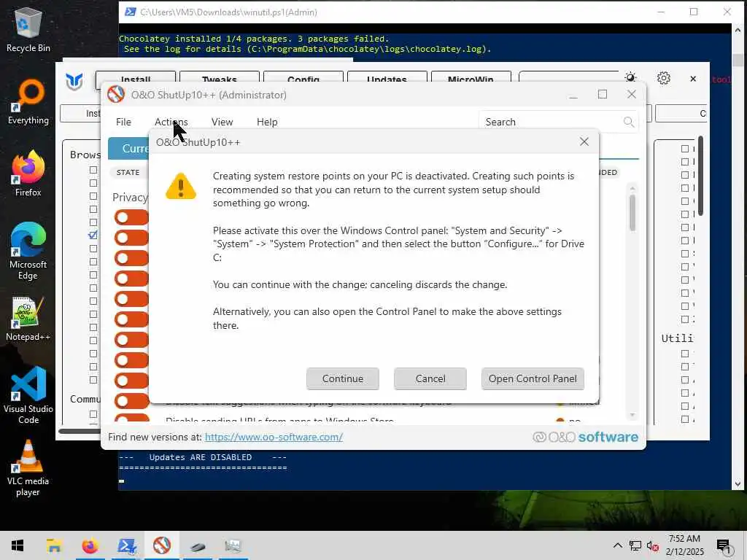Image resolution: width=747 pixels, height=560 pixels.
Task: Toggle the winutil theme sun icon
Action: [x=630, y=77]
